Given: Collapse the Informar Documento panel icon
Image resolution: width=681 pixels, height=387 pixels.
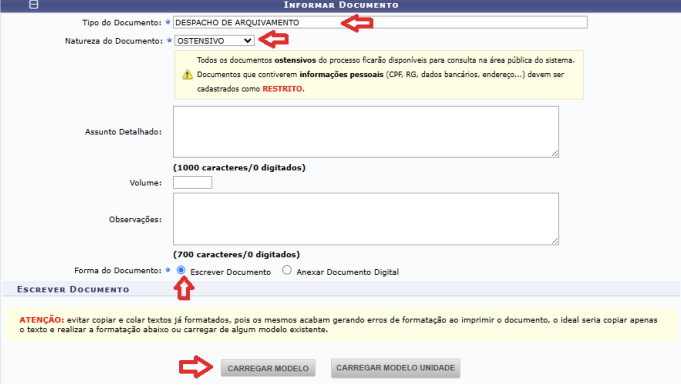Looking at the screenshot, I should pyautogui.click(x=33, y=5).
